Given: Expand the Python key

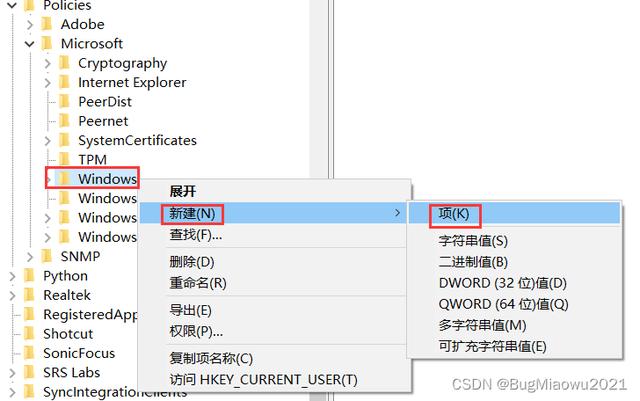Looking at the screenshot, I should click(12, 276).
